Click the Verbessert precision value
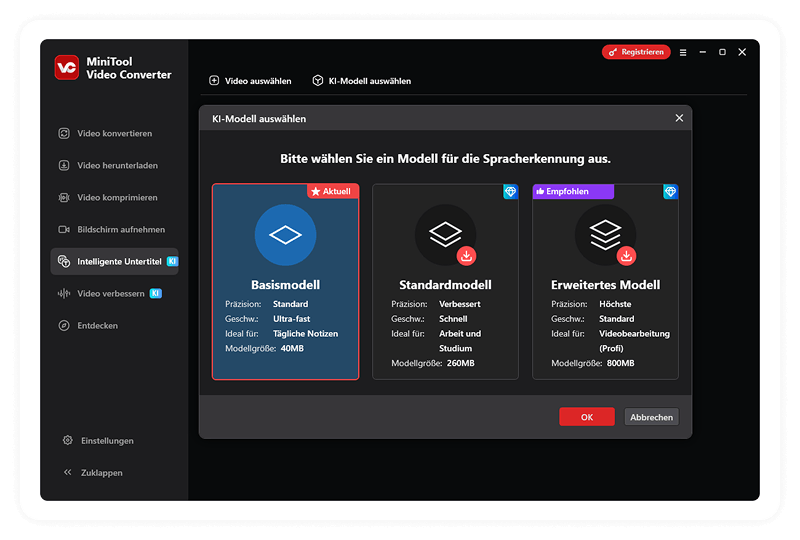The height and width of the screenshot is (540, 800). [460, 304]
